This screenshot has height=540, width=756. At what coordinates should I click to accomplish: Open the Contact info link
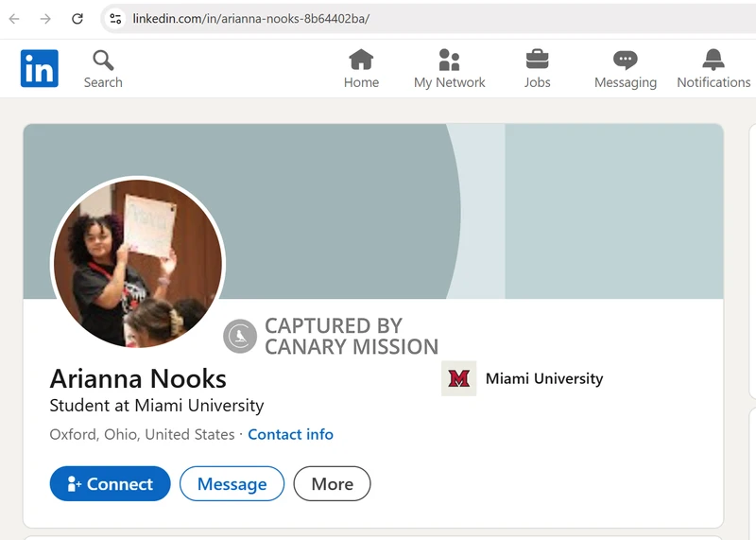pos(290,434)
